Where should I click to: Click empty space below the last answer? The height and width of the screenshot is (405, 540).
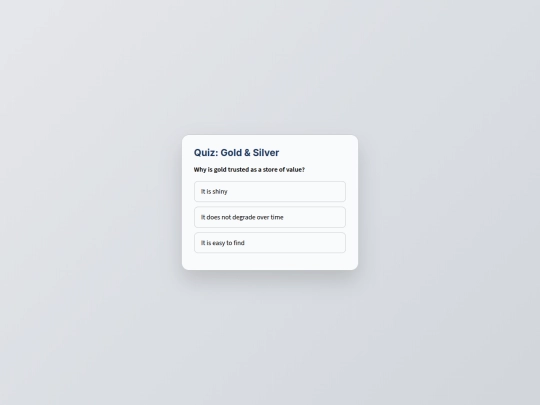pyautogui.click(x=270, y=261)
